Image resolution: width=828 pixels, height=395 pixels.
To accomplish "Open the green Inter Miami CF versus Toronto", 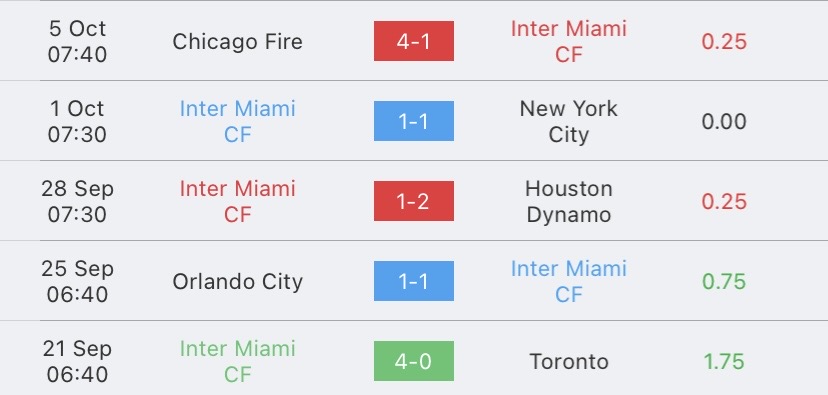I will click(238, 361).
